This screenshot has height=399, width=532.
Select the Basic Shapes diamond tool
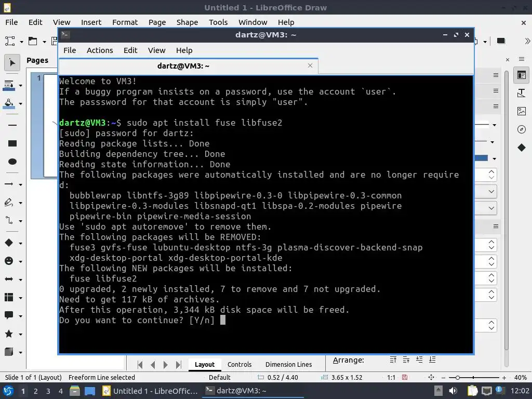click(x=9, y=243)
